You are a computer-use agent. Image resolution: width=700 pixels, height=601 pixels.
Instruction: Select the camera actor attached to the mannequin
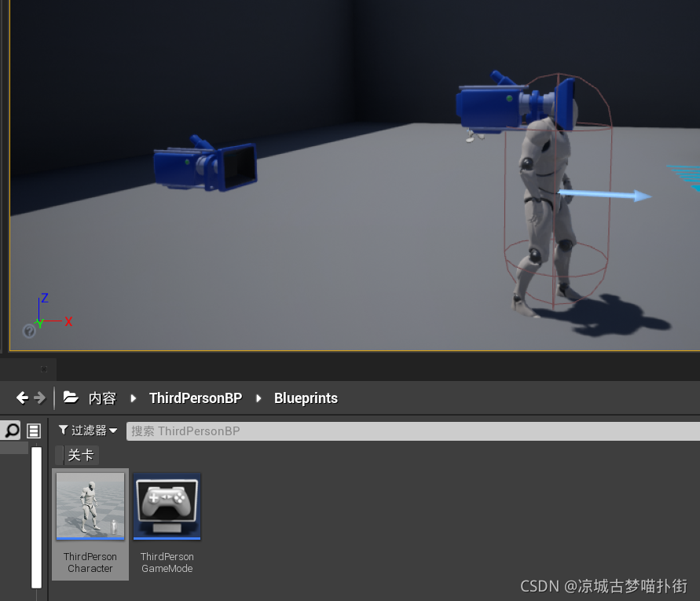coord(516,104)
